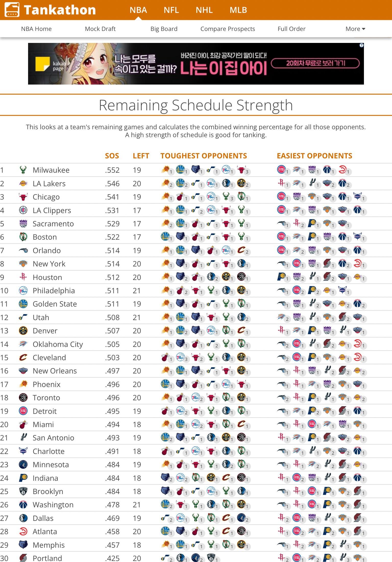Click the Indiana Pacers team logo
The image size is (392, 562).
(x=23, y=478)
